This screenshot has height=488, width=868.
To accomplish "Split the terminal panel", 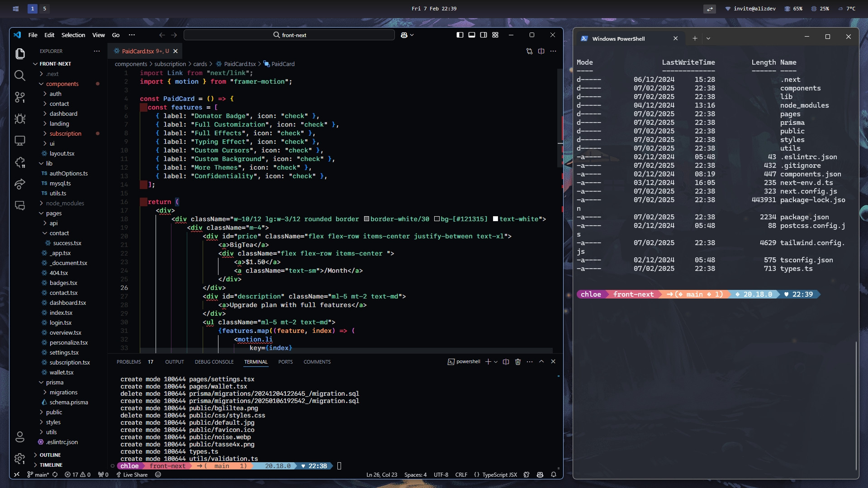I will coord(506,362).
